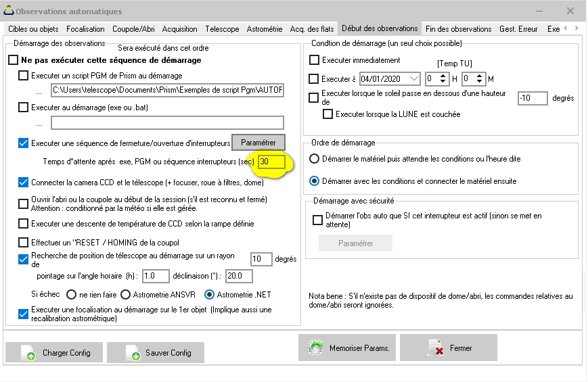This screenshot has height=382, width=588.
Task: Uncheck 'Connecter la camera CCD et le télescope'
Action: (24, 182)
